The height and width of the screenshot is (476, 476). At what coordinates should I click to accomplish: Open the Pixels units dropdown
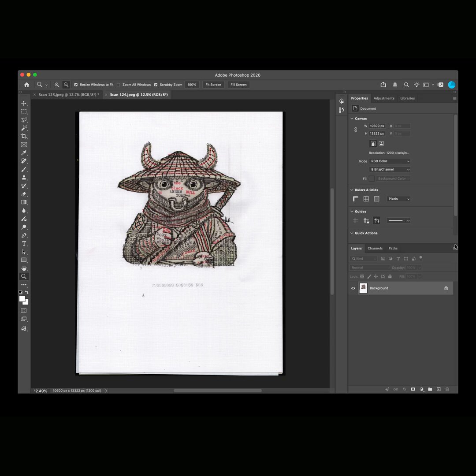[398, 199]
